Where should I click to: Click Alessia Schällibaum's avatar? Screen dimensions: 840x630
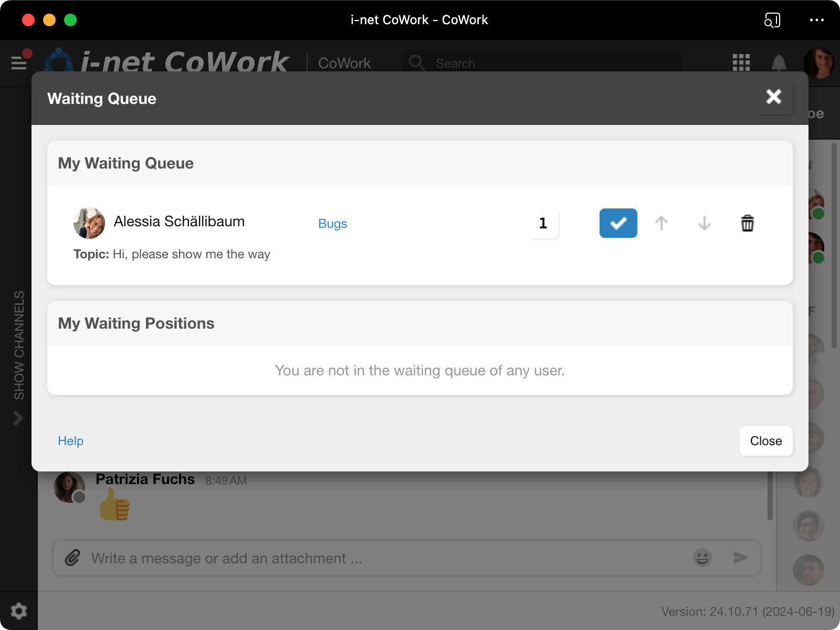(89, 223)
